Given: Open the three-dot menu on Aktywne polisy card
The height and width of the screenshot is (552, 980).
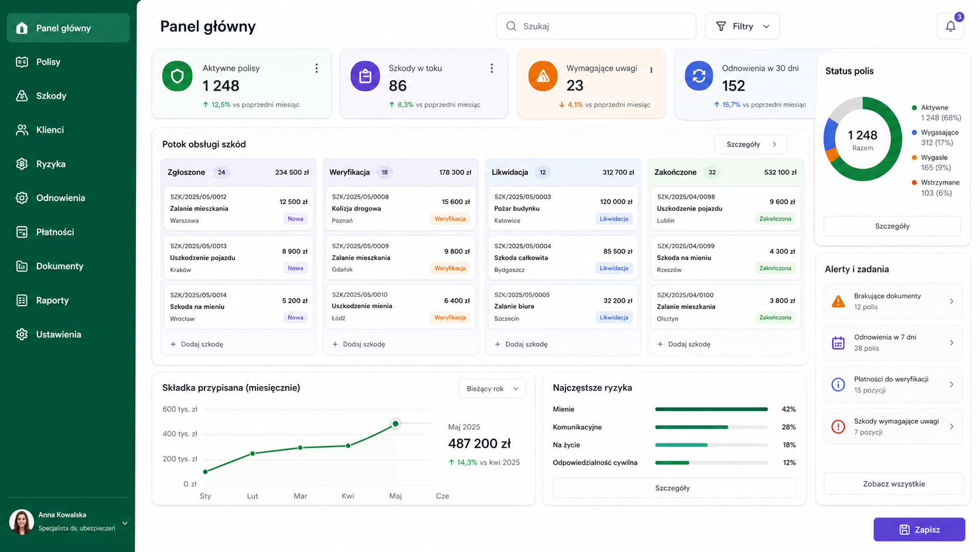Looking at the screenshot, I should click(317, 69).
